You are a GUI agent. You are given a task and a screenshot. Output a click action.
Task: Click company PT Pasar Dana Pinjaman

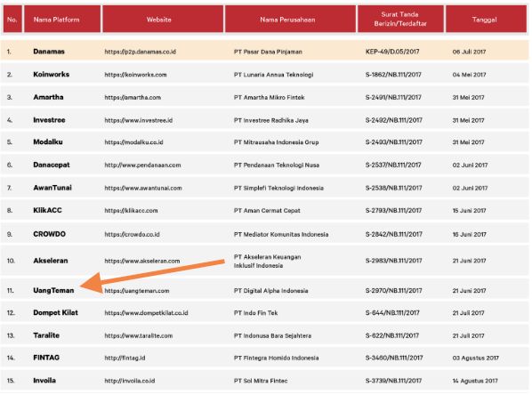pos(268,52)
